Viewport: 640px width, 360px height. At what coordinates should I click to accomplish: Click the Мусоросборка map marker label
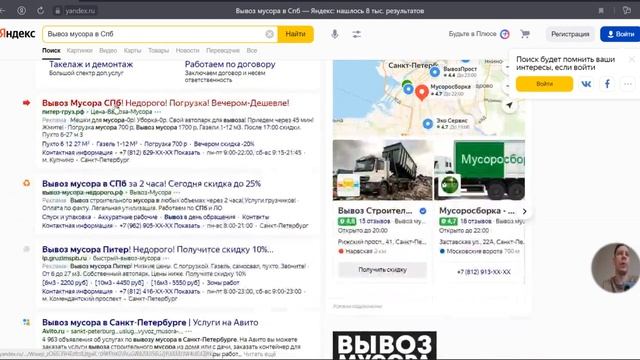pyautogui.click(x=450, y=87)
